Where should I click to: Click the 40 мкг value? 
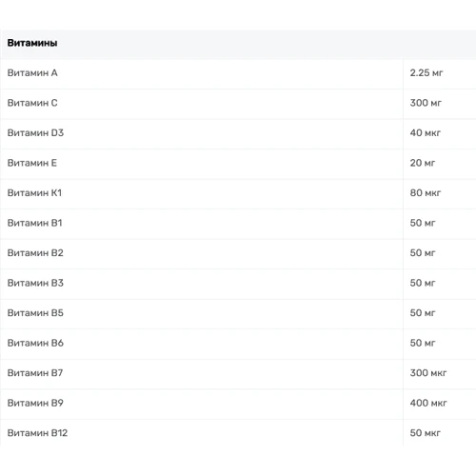(426, 132)
